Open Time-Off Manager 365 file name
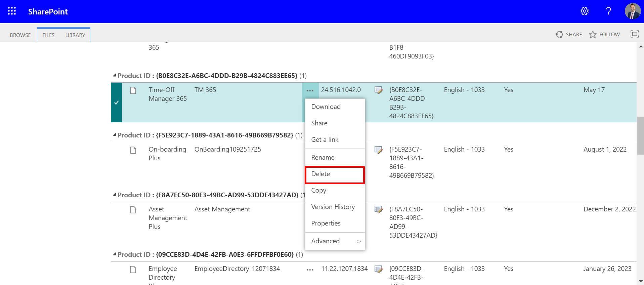 pyautogui.click(x=168, y=94)
